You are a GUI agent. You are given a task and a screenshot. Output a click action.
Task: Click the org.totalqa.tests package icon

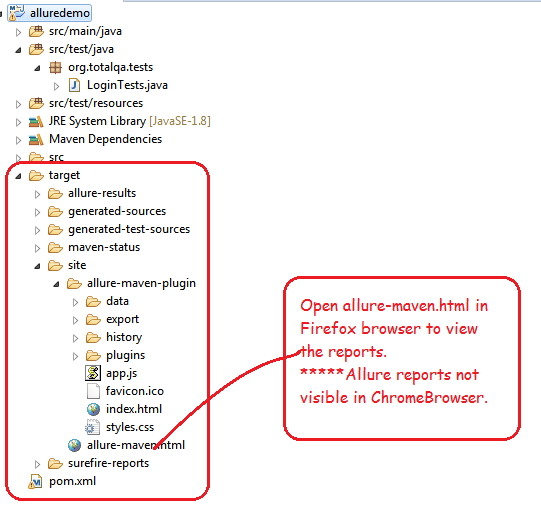tap(55, 67)
